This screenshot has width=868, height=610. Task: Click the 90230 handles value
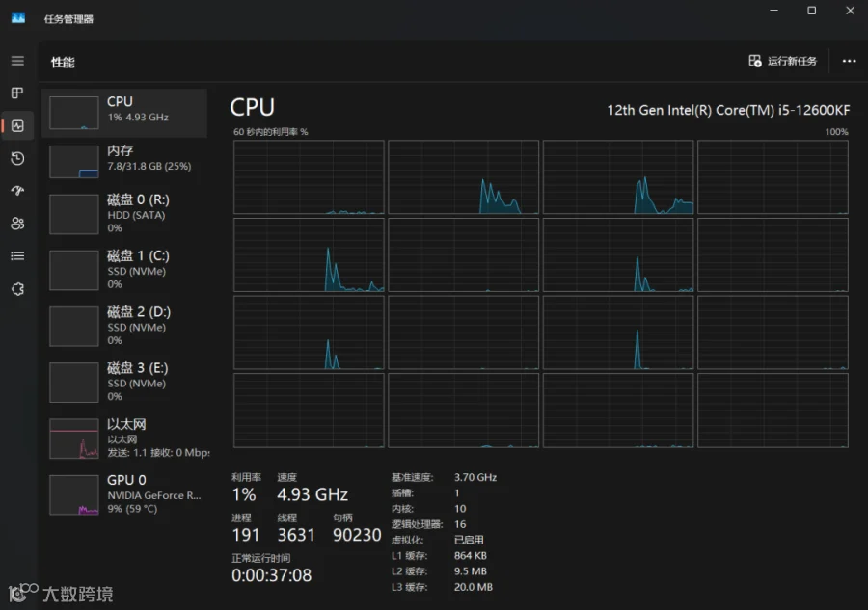(357, 535)
